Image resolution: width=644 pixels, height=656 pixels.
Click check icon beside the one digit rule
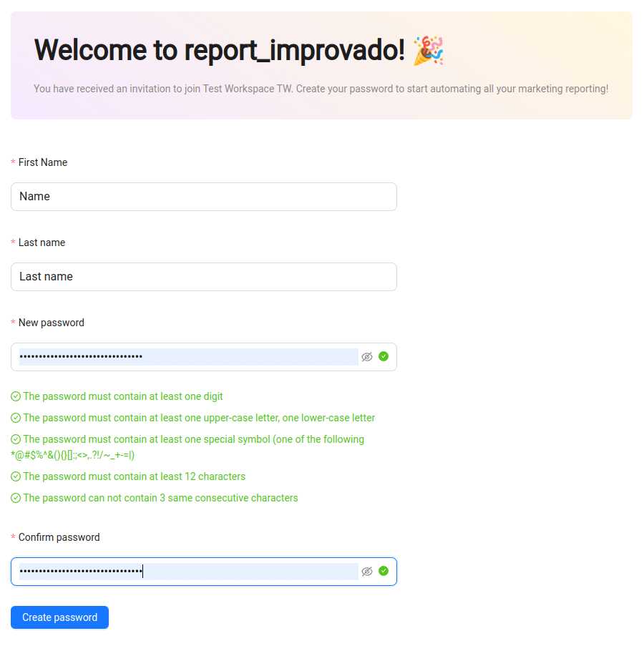tap(16, 396)
